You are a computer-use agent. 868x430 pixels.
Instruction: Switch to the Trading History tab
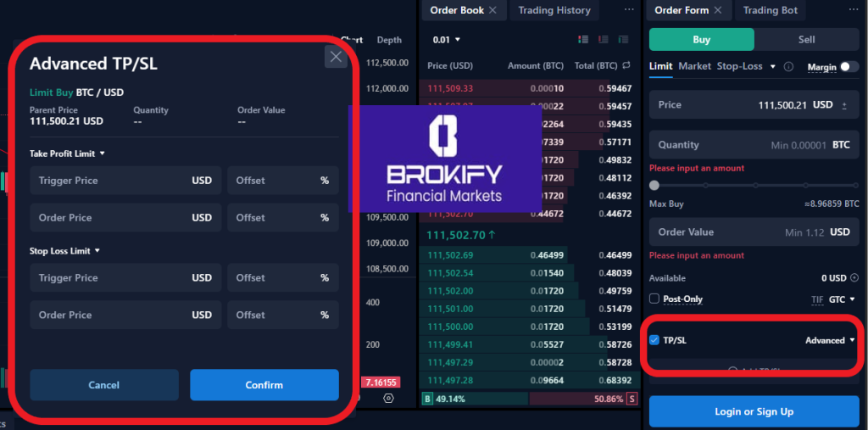coord(554,10)
